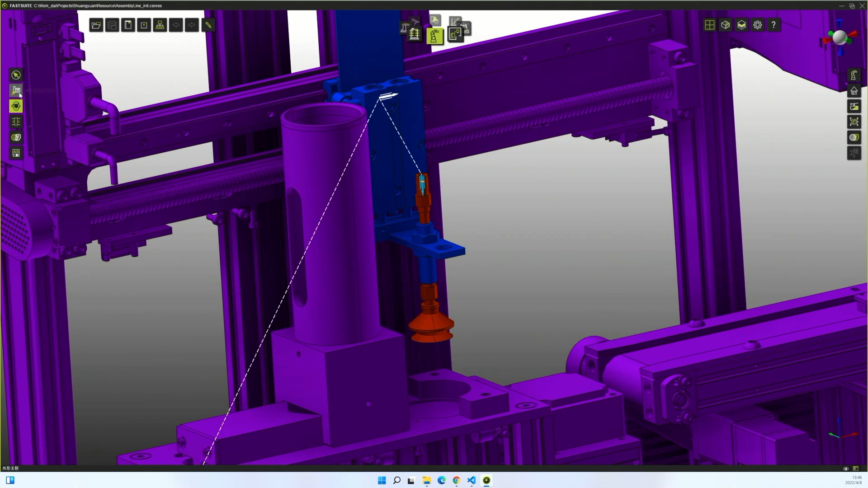Open the hierarchy structure tool in the toolbar

(160, 25)
